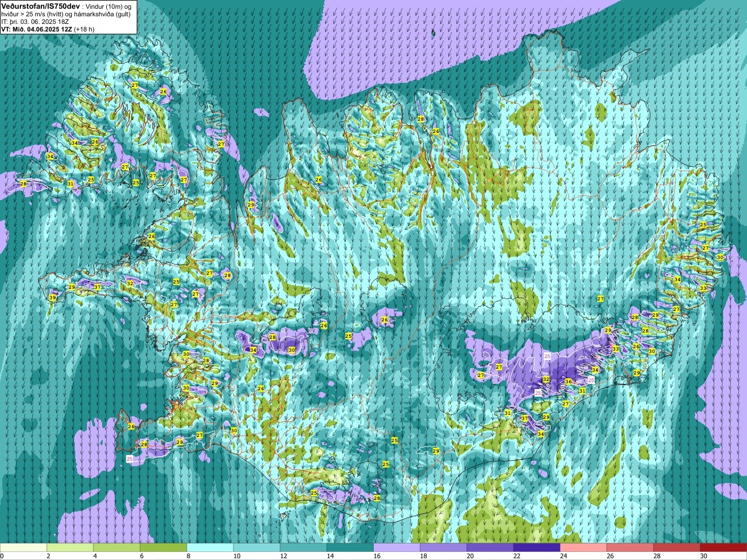Click the 28–30 m/s red legend swatch
The height and width of the screenshot is (560, 747).
(x=677, y=548)
